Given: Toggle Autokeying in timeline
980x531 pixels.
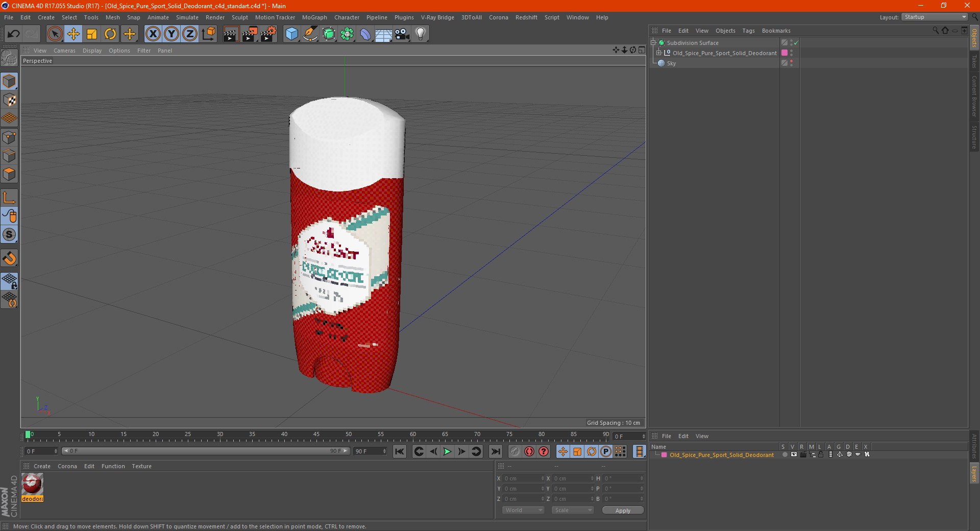Looking at the screenshot, I should point(529,451).
